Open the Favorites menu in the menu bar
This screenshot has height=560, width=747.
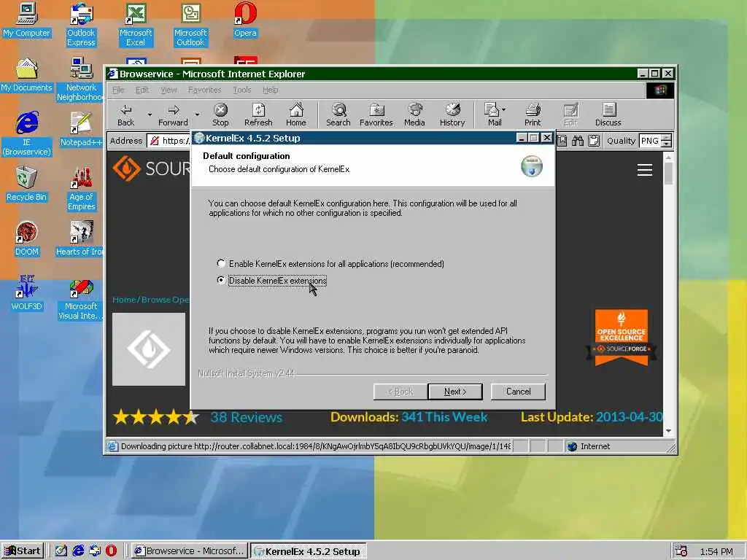[x=205, y=90]
